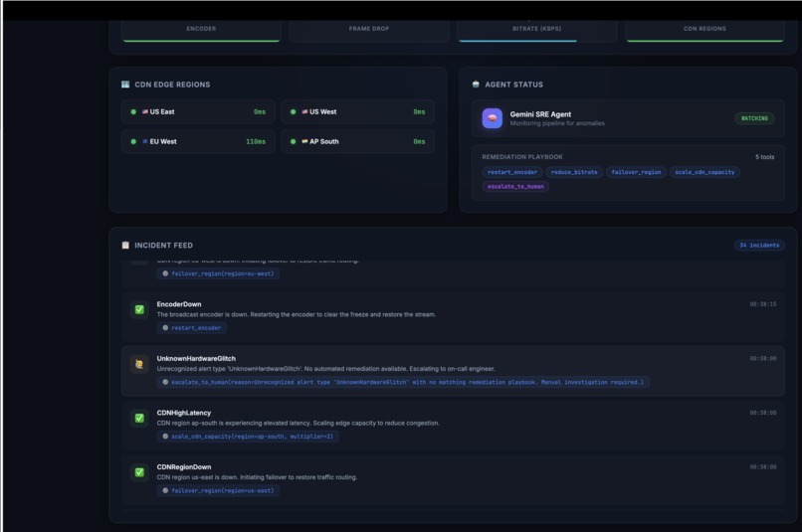Open the EU West region card
Viewport: 802px width, 532px height.
click(198, 141)
